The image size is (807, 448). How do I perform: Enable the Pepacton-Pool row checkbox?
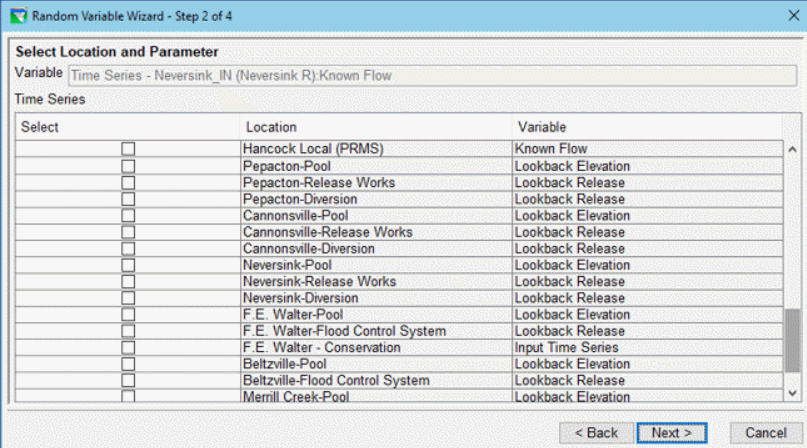point(128,166)
